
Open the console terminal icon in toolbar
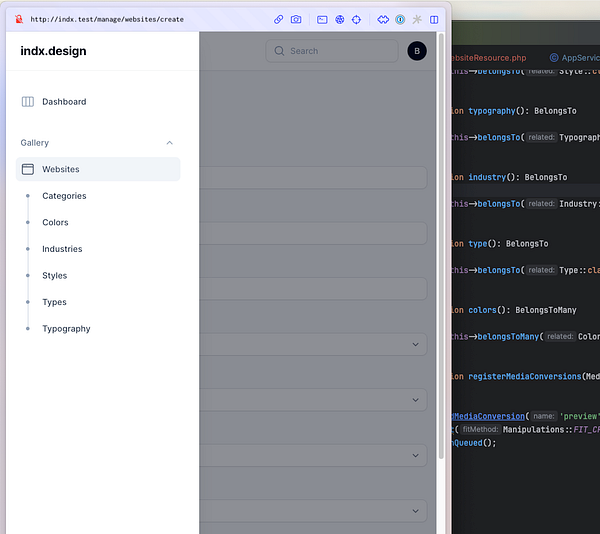[x=322, y=19]
